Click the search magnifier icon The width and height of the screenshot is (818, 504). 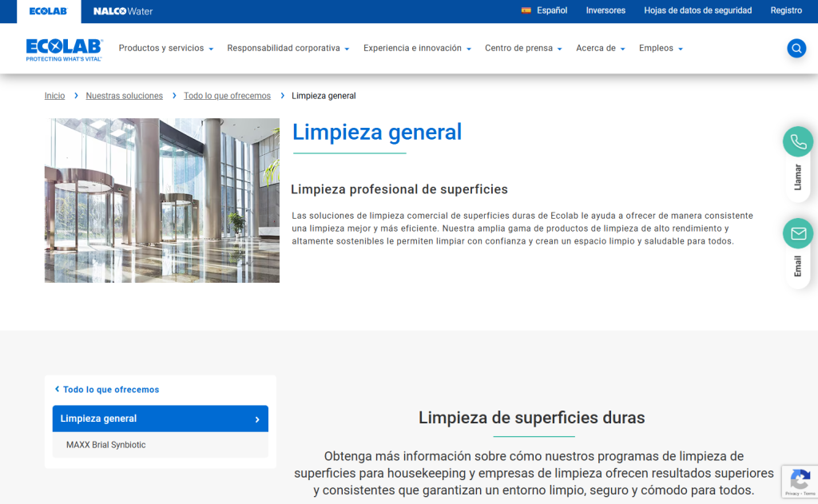pyautogui.click(x=796, y=49)
